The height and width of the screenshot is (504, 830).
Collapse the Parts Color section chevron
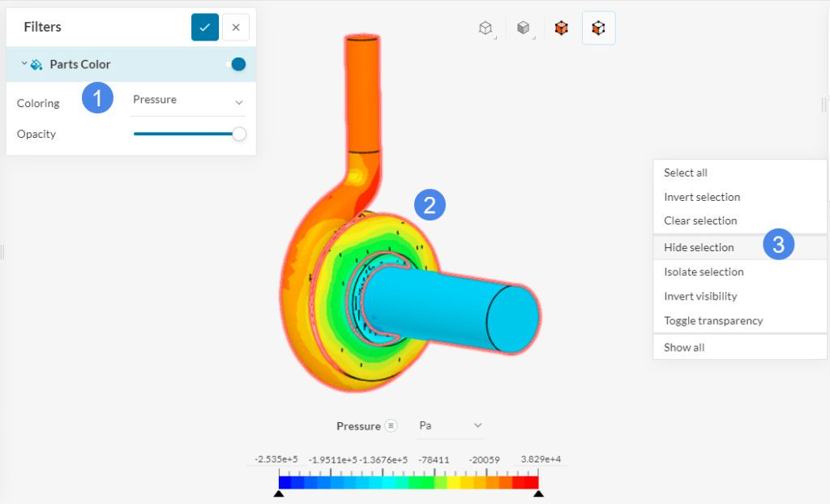click(x=24, y=64)
